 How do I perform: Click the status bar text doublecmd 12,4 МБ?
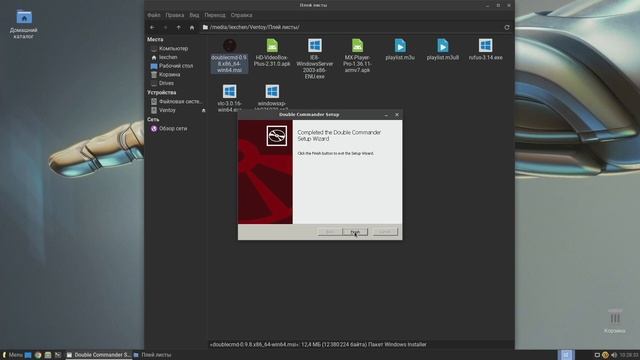tap(318, 344)
